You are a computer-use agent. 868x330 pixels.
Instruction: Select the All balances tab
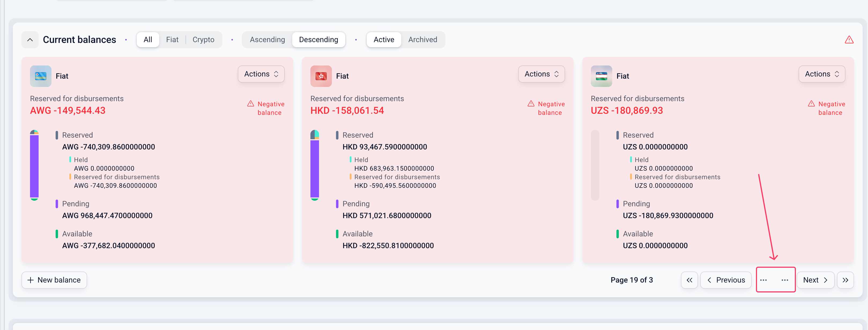click(x=148, y=40)
